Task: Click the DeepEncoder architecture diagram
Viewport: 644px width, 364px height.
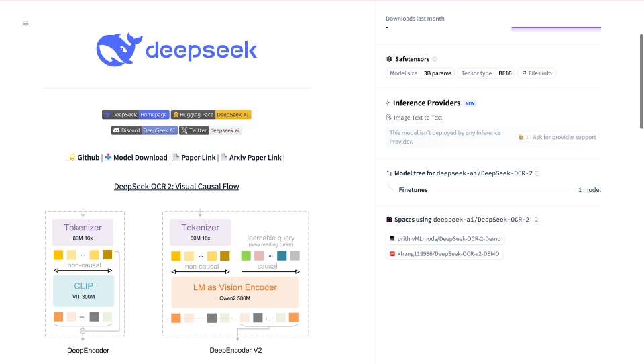Action: (x=85, y=282)
